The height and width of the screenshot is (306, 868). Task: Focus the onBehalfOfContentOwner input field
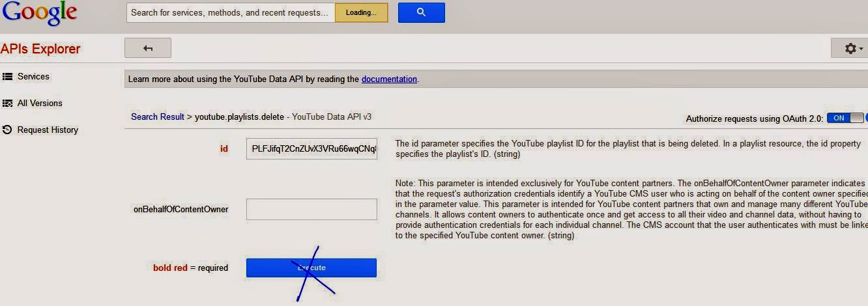coord(311,209)
